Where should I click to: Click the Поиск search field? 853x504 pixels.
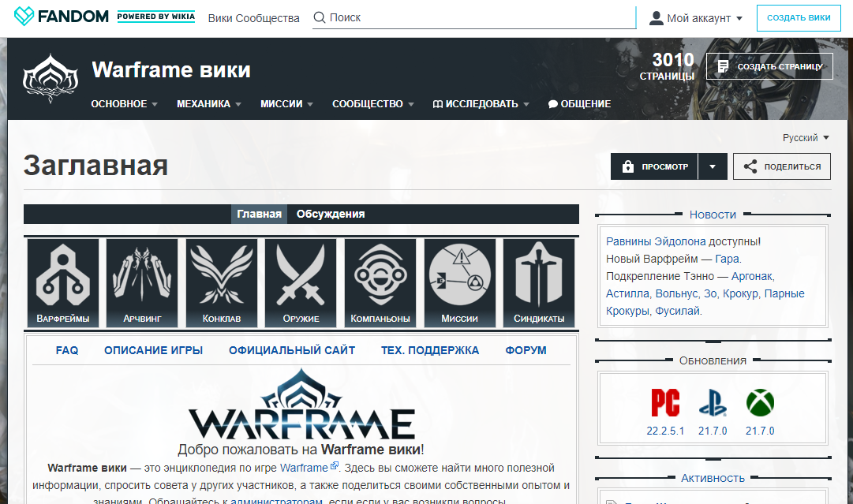(x=473, y=17)
